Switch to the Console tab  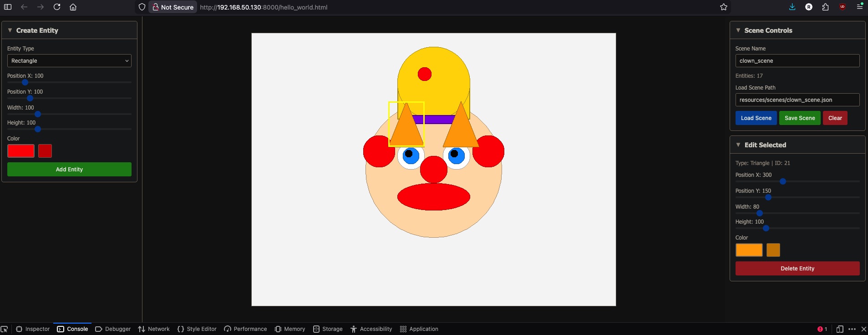[72, 329]
